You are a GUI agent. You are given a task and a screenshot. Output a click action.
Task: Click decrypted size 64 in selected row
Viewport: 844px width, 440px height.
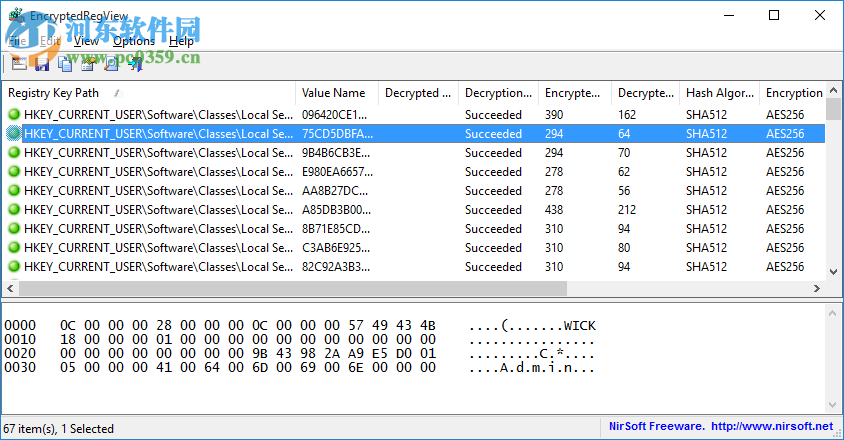point(624,134)
